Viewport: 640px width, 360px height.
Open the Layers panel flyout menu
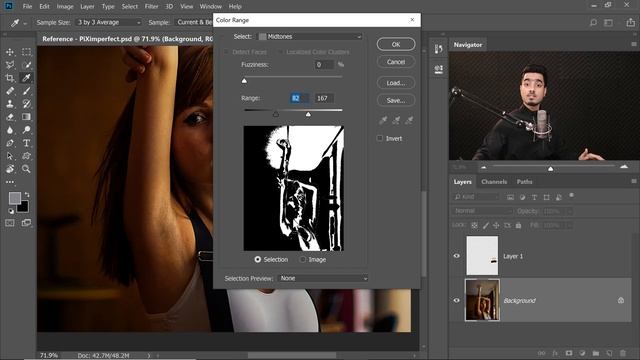point(634,181)
